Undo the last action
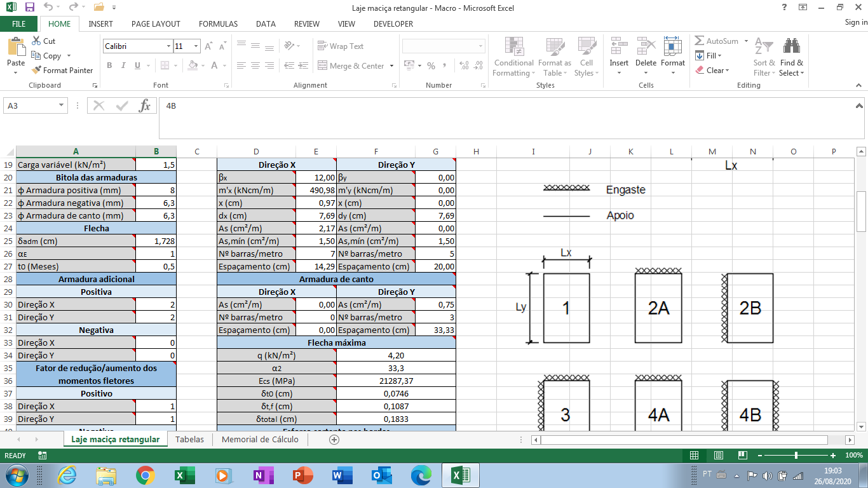Image resolution: width=868 pixels, height=488 pixels. (49, 8)
